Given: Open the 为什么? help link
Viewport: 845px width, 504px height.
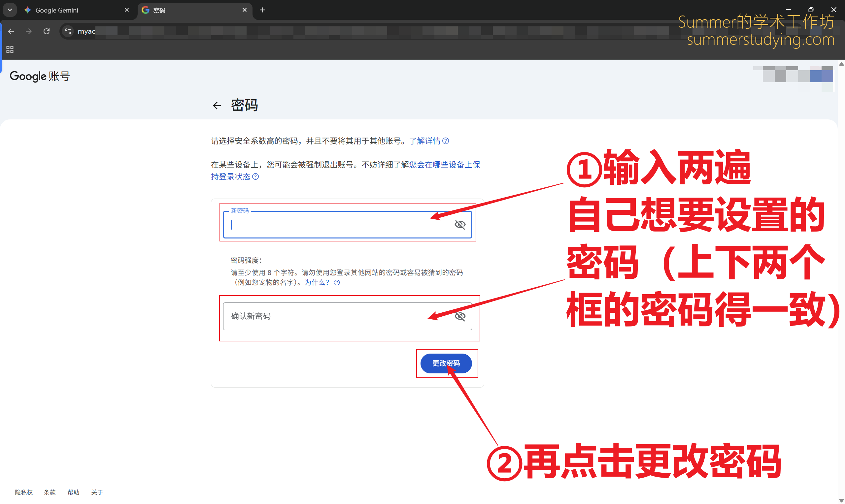Looking at the screenshot, I should pos(317,283).
